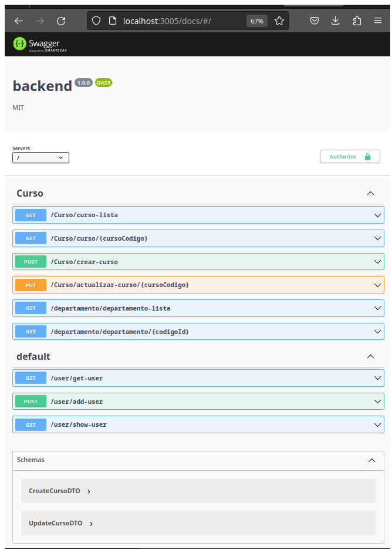Bookmark this page with the star icon
The image size is (392, 553).
click(279, 21)
